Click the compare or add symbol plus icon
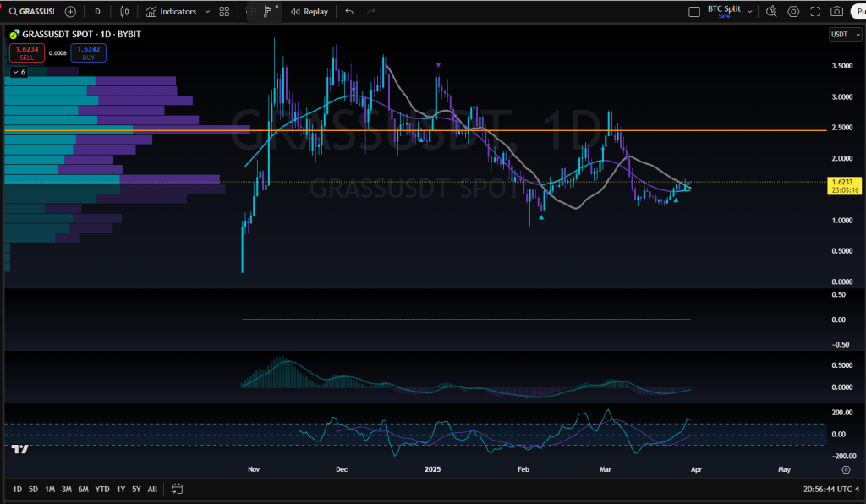Image resolution: width=866 pixels, height=504 pixels. [70, 12]
